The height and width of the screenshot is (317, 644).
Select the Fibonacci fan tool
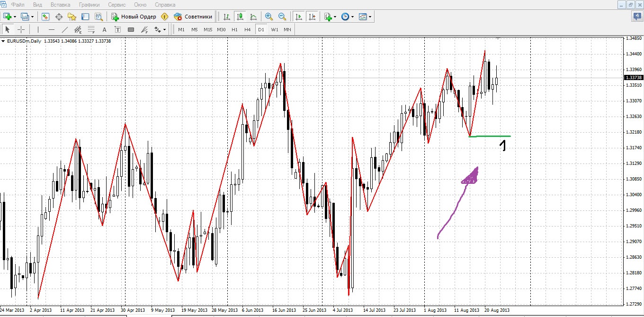144,29
